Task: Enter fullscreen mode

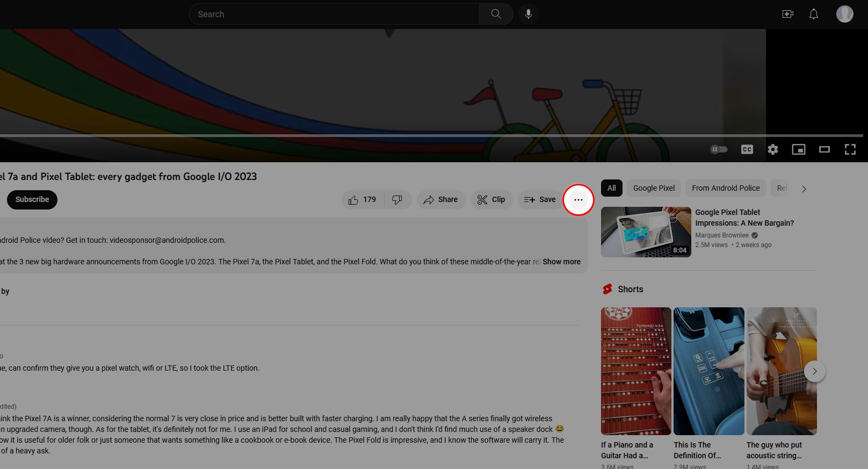Action: click(850, 149)
